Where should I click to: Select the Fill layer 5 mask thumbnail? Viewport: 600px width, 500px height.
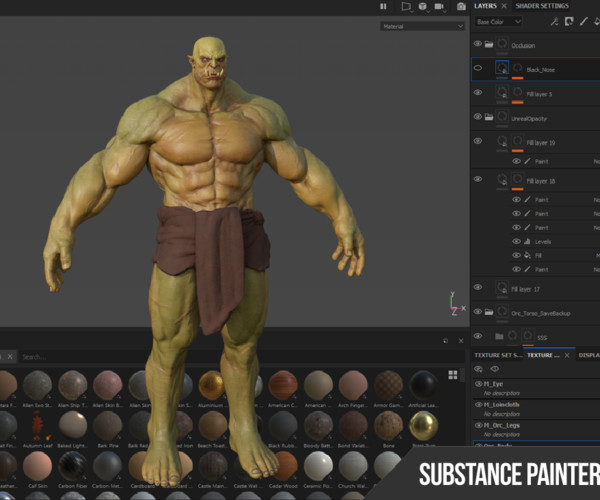[x=517, y=93]
